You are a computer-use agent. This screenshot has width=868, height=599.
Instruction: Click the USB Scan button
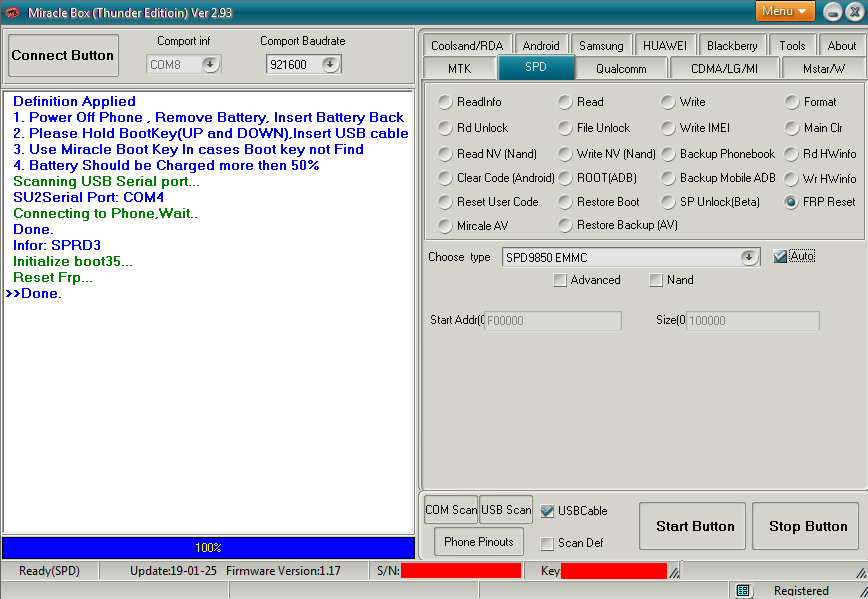pos(506,509)
